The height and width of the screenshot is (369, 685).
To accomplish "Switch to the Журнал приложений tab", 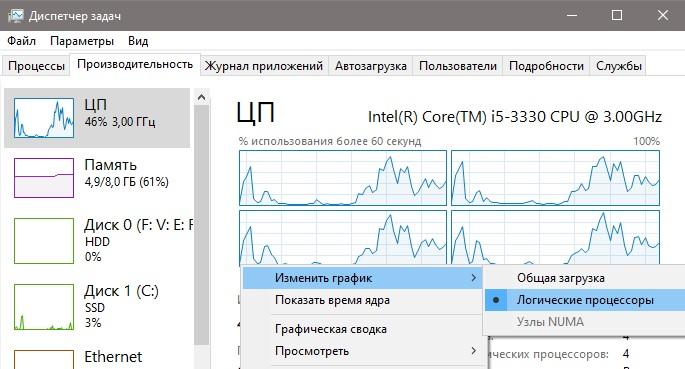I will point(264,66).
